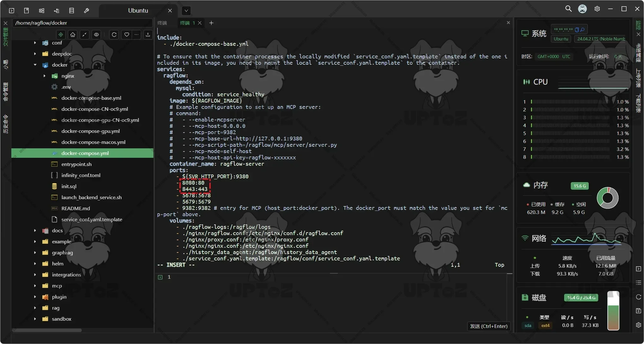
Task: Click the locate current directory target icon
Action: [x=61, y=34]
